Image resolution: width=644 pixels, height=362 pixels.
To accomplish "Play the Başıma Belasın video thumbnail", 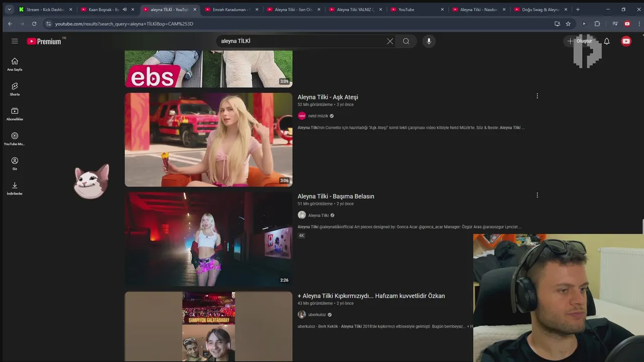I will (208, 239).
